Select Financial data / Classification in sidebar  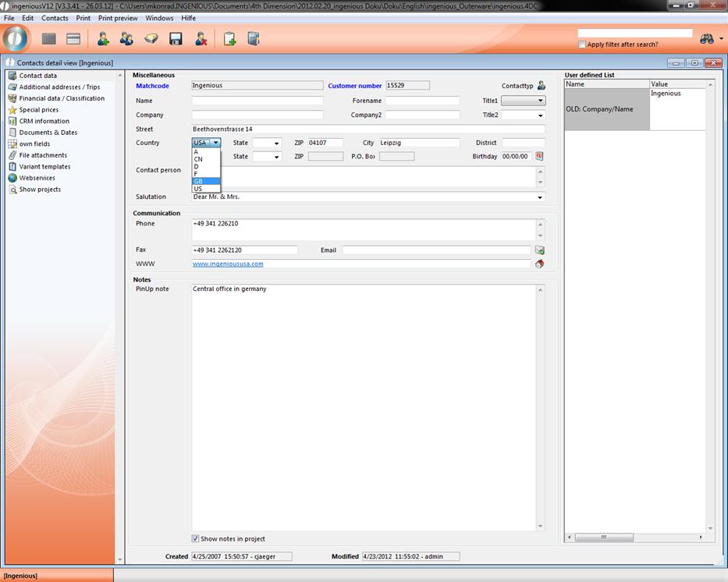[x=62, y=98]
